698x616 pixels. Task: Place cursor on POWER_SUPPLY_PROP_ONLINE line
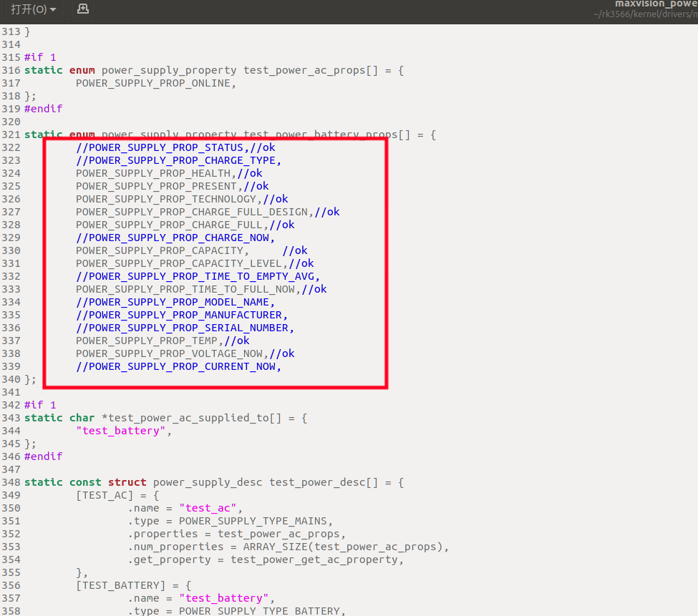pos(153,83)
